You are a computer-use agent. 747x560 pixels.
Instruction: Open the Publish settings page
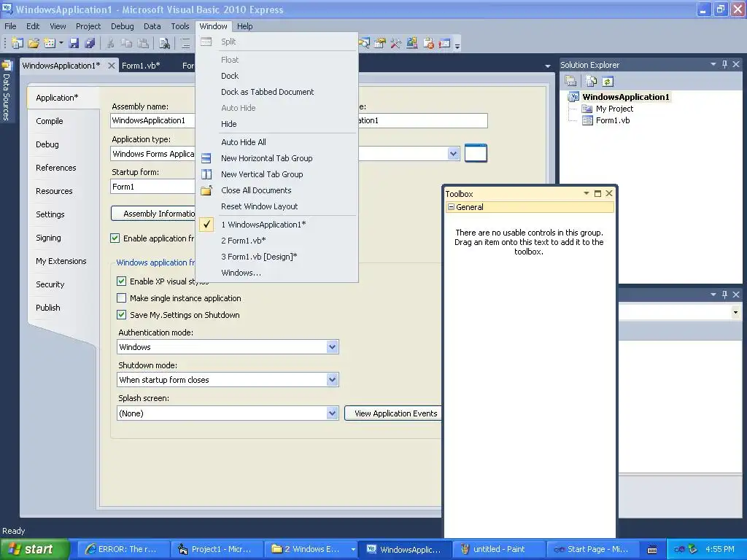tap(48, 308)
